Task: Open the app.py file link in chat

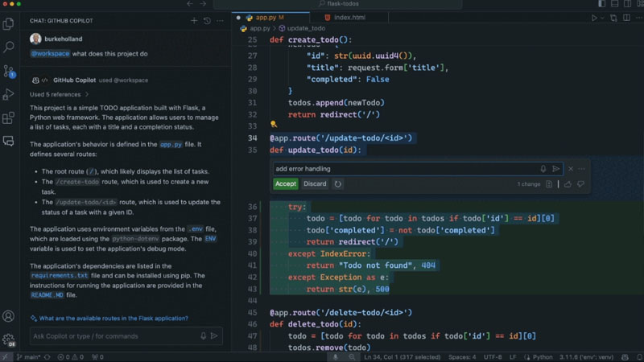Action: (171, 145)
